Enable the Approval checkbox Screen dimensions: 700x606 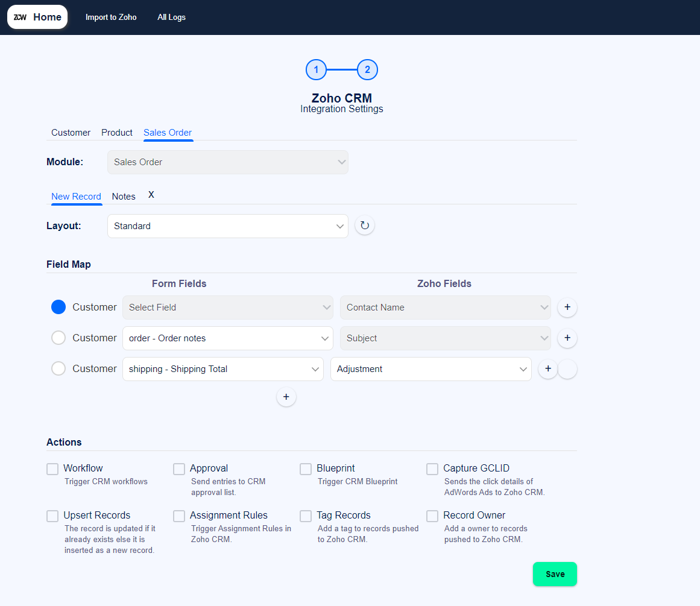point(179,469)
